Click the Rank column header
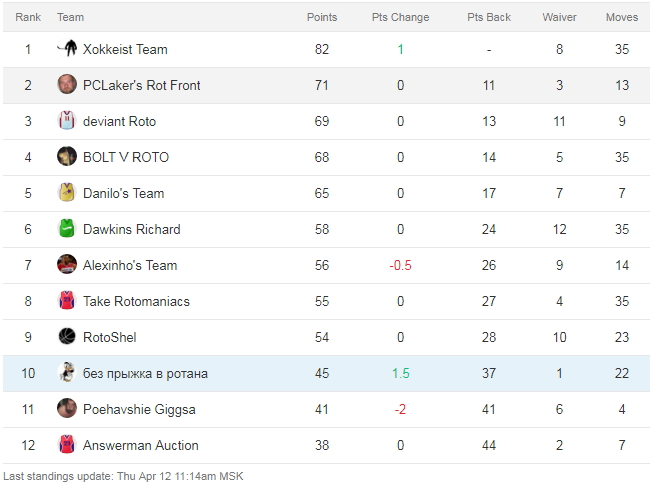650x497 pixels. 28,17
